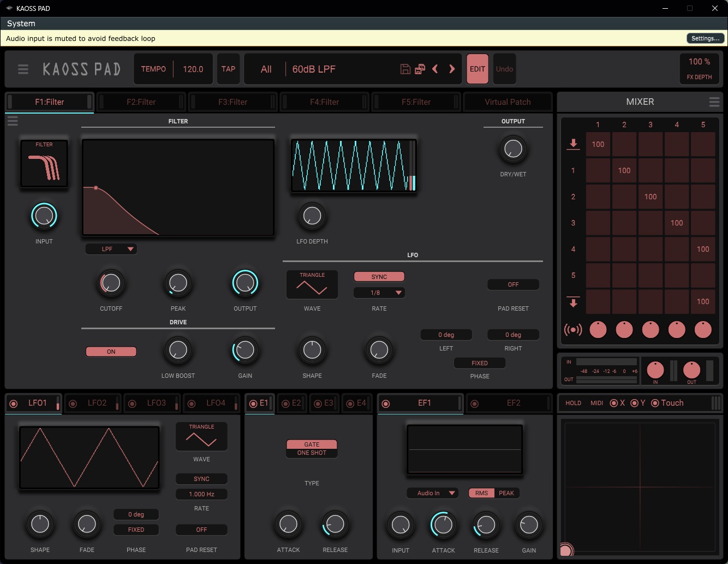Screen dimensions: 728x564
Task: Open the 1/8 LFO rate dropdown
Action: pos(379,293)
